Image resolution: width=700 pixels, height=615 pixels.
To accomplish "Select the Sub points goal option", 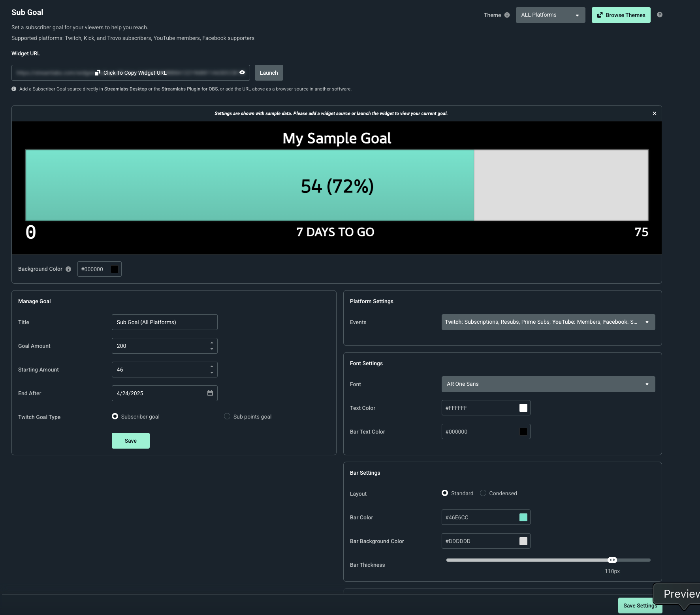I will click(x=227, y=416).
